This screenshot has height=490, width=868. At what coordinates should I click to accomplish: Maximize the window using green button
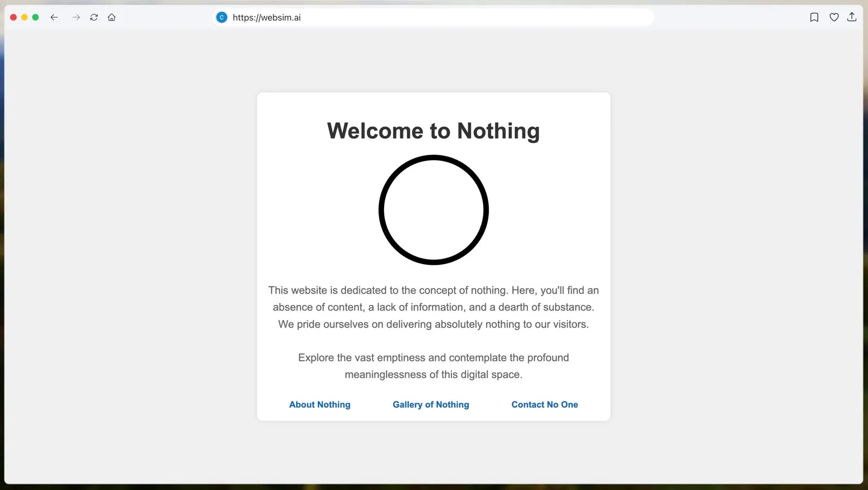[x=35, y=17]
